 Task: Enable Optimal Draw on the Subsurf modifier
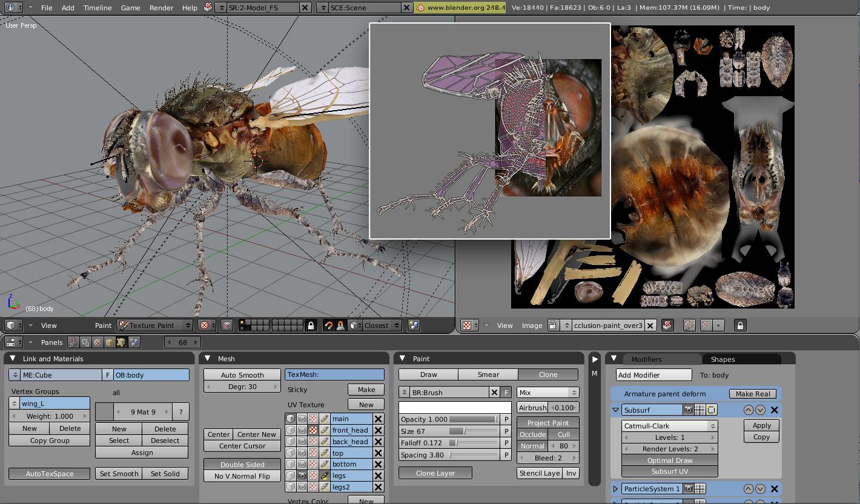tap(669, 460)
